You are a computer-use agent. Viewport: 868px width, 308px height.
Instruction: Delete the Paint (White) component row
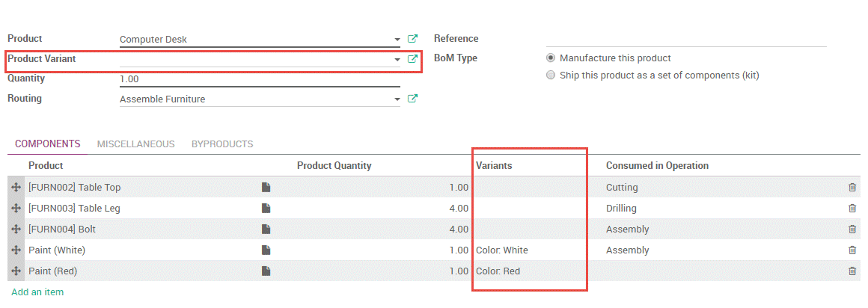(852, 250)
